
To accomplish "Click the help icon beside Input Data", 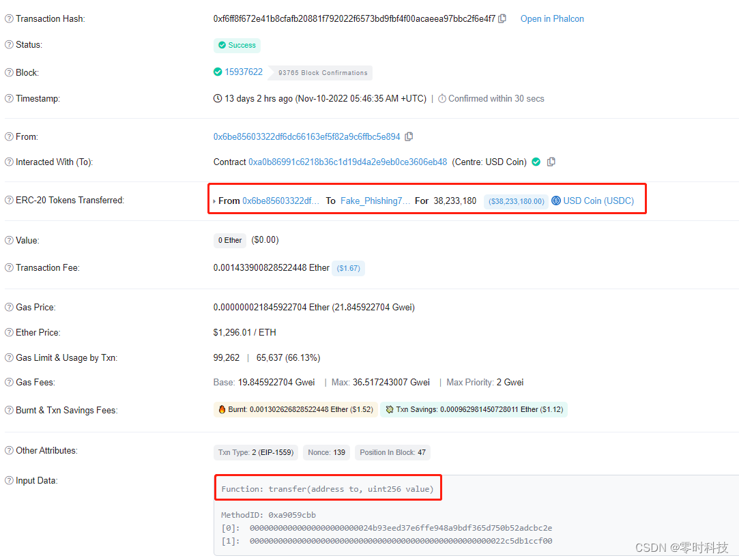I will coord(9,480).
